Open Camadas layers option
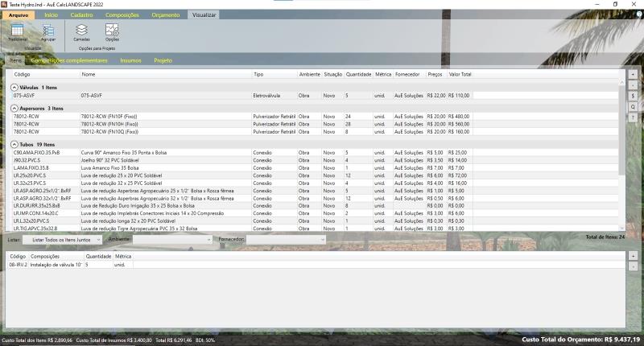Viewport: 644px width, 346px height. point(81,32)
